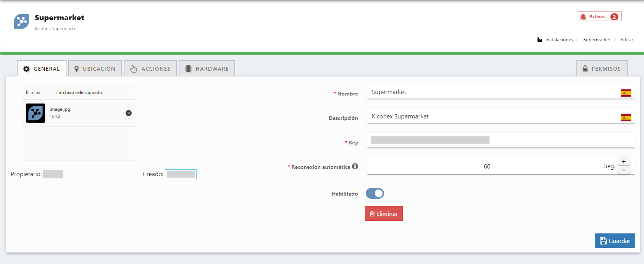
Task: Click the Kiconex logo in the header
Action: pyautogui.click(x=21, y=21)
